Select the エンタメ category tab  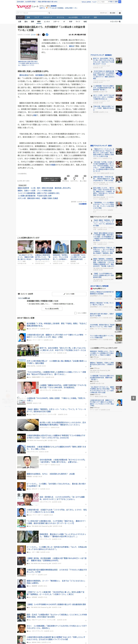click(47, 21)
